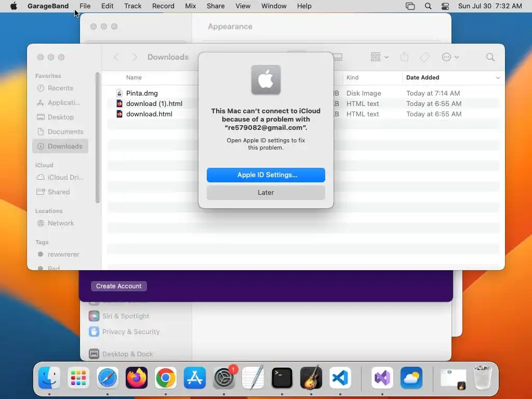This screenshot has height=399, width=532.
Task: Open Terminal from the Dock
Action: click(282, 378)
